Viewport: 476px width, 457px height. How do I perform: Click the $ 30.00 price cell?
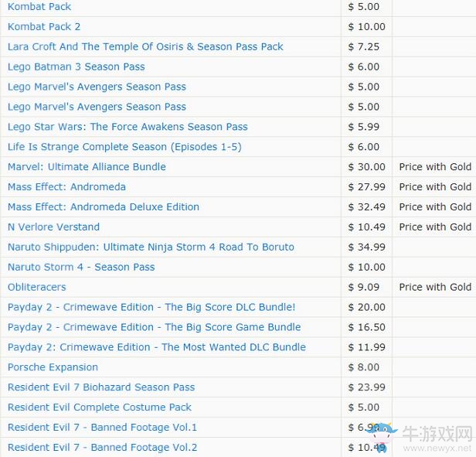coord(367,167)
